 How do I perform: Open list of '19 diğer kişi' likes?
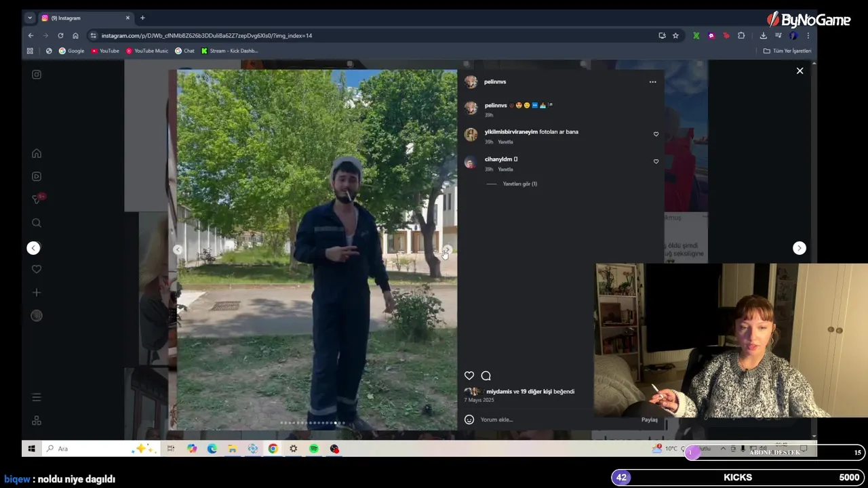click(x=536, y=392)
